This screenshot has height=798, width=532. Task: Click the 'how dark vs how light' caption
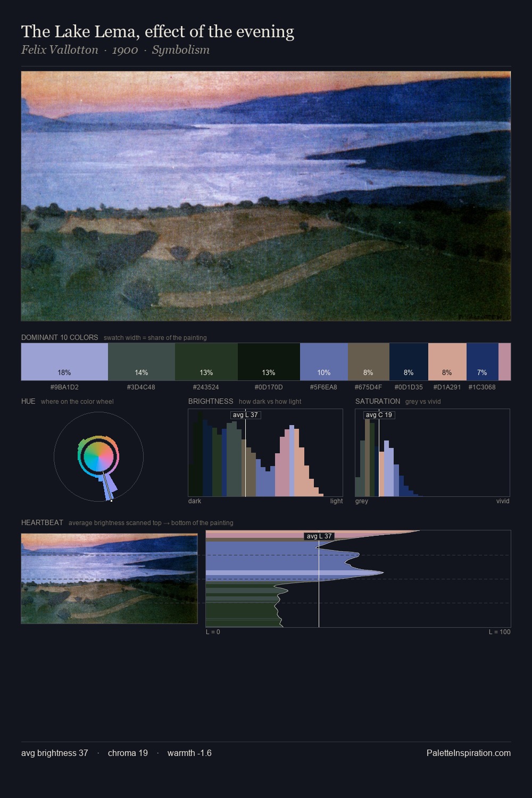tap(270, 402)
